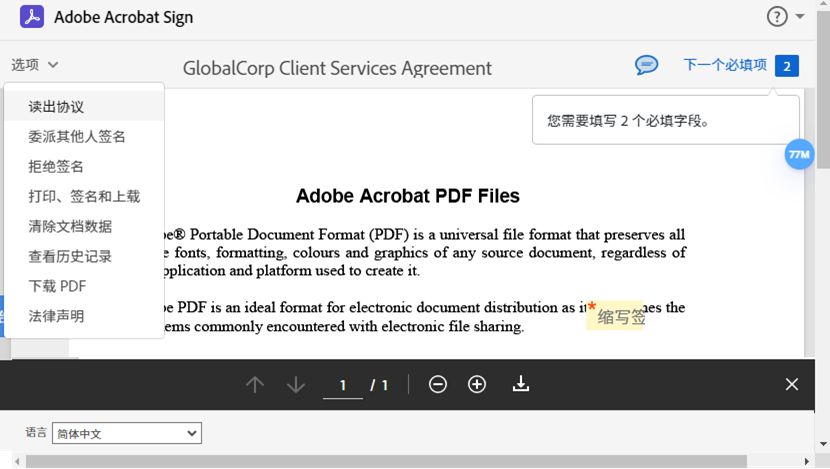
Task: Choose 下载 PDF from the menu
Action: pyautogui.click(x=84, y=286)
